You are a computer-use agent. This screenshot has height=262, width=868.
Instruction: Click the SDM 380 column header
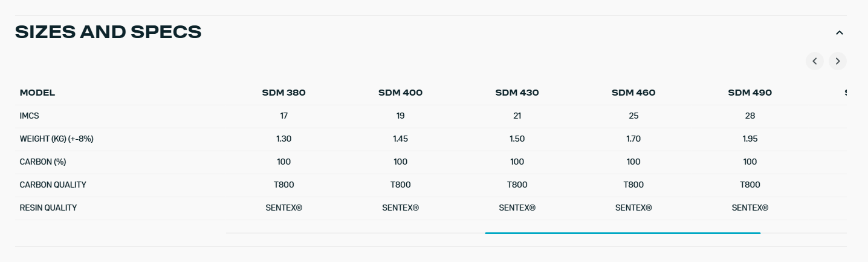coord(283,93)
